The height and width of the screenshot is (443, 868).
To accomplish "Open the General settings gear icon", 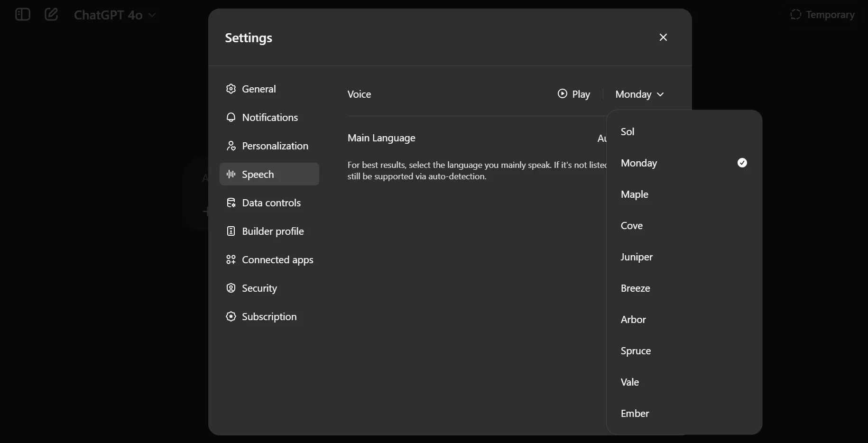I will (x=231, y=89).
